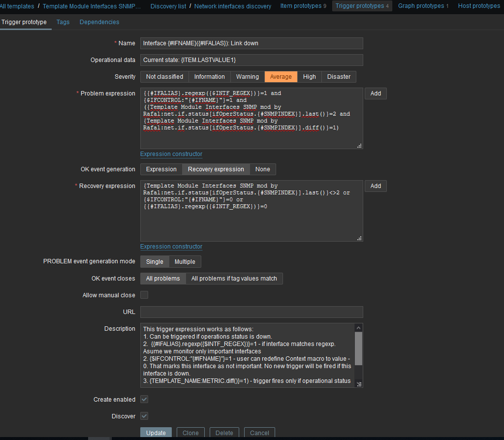Click inside the URL input field
The width and height of the screenshot is (504, 440).
pos(251,312)
